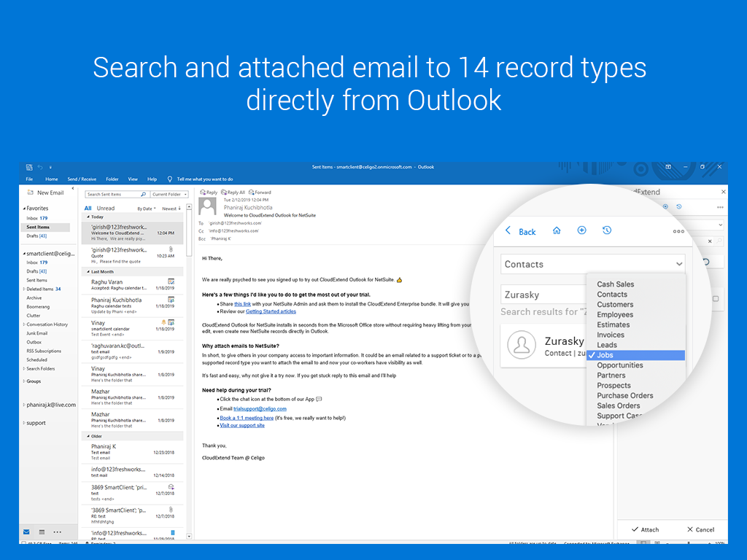
Task: Click the sender avatar picture
Action: tap(207, 206)
